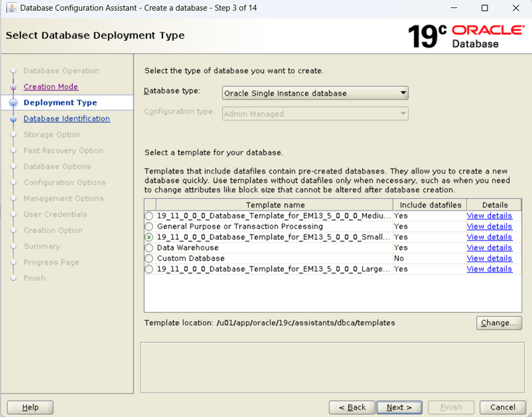Go to Creation Mode step in sidebar

[51, 87]
